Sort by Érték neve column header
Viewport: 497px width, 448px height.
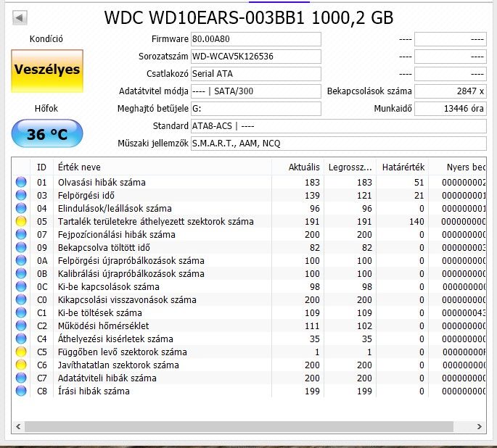tap(163, 167)
